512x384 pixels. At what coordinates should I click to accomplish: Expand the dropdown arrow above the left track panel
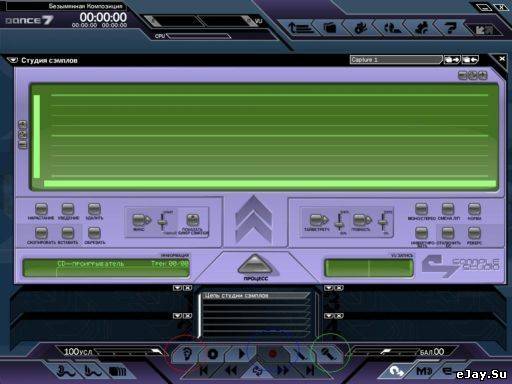(177, 288)
